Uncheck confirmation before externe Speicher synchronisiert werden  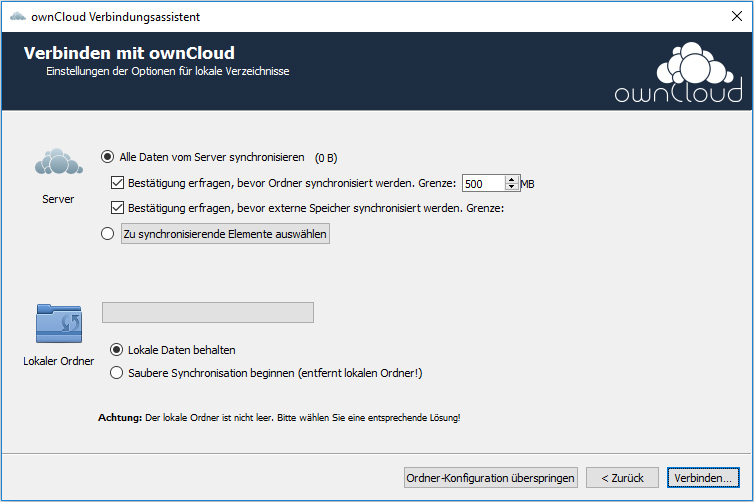click(x=117, y=208)
